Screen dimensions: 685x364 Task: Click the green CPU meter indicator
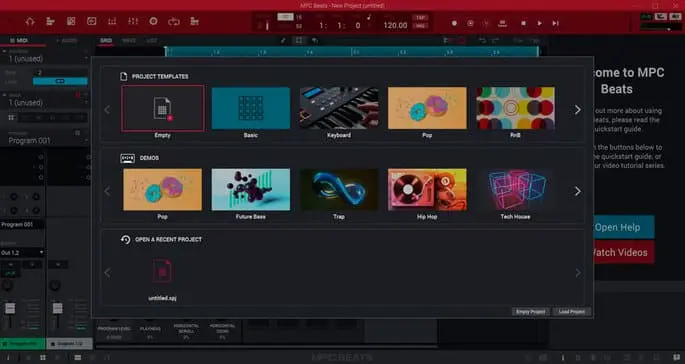[646, 17]
